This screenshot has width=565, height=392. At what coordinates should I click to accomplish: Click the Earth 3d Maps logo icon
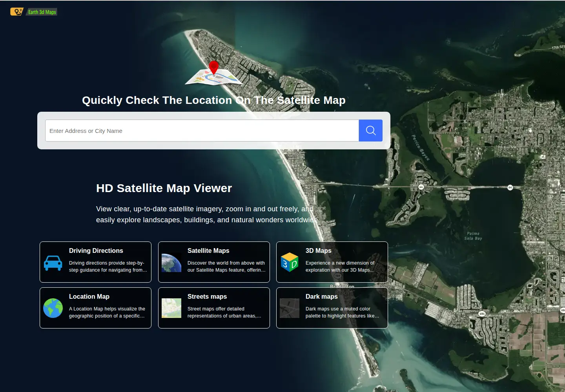pyautogui.click(x=17, y=12)
